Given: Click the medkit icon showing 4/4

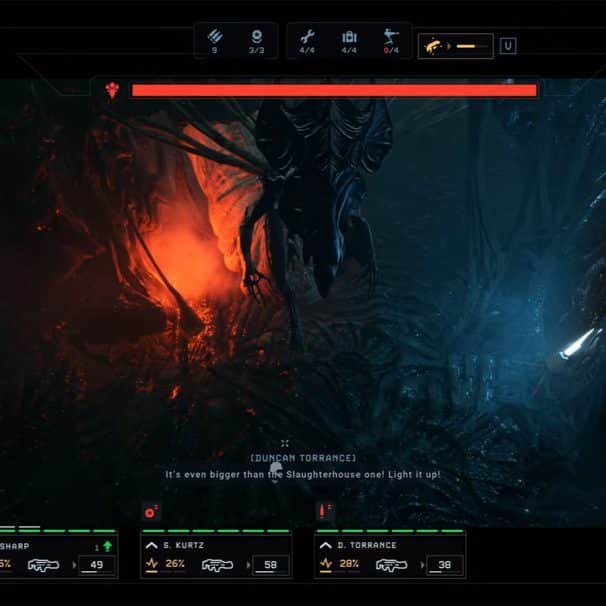Looking at the screenshot, I should tap(349, 37).
